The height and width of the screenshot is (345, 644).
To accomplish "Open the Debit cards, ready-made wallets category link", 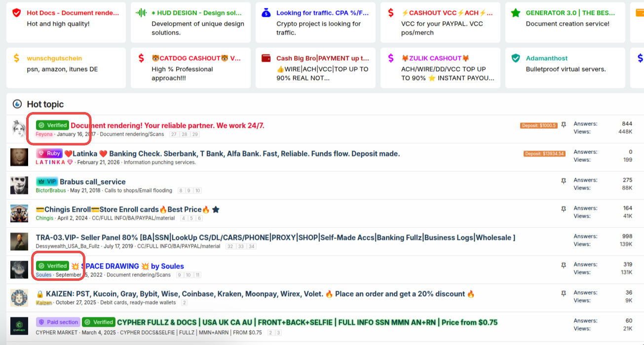I will point(138,303).
